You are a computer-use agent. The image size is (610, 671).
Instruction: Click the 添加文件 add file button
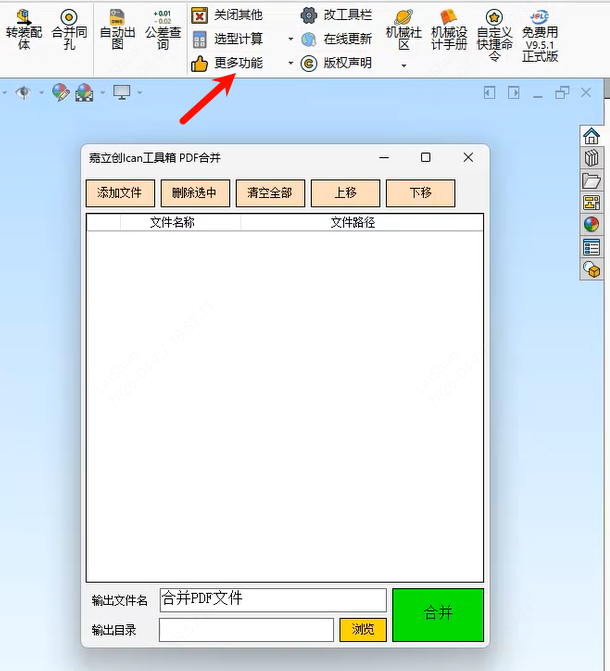point(119,193)
